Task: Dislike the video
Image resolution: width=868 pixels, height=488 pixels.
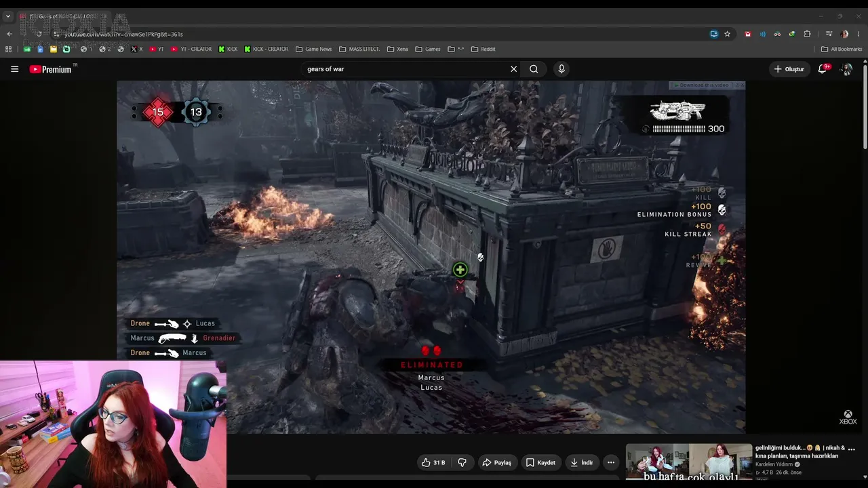Action: (x=462, y=462)
